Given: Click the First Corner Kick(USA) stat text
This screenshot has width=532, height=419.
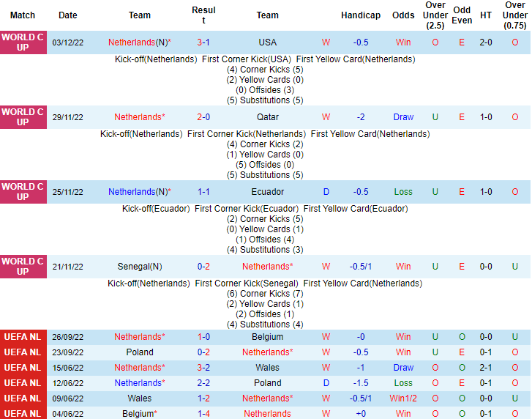Looking at the screenshot, I should [x=246, y=59].
